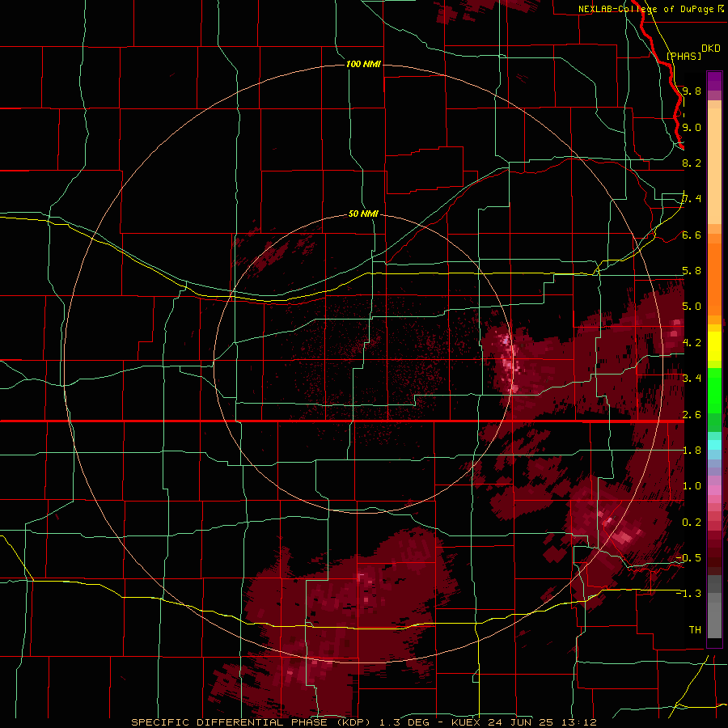Pick the bright green color bar segment

click(x=714, y=391)
